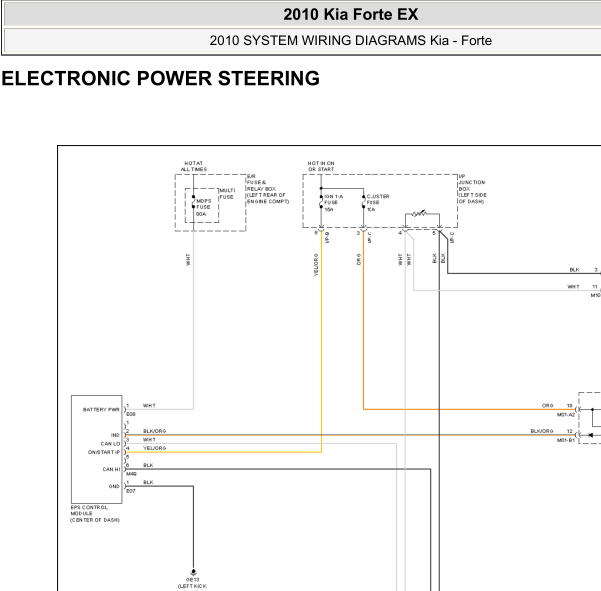Image resolution: width=601 pixels, height=591 pixels.
Task: Click the IGN 1-A FUSE label
Action: [x=333, y=203]
